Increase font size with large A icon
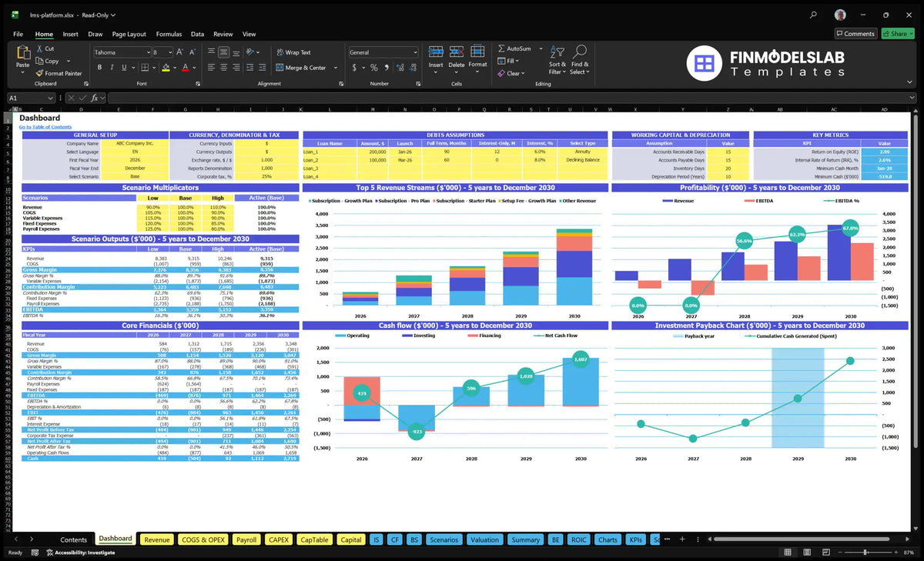 click(x=182, y=52)
